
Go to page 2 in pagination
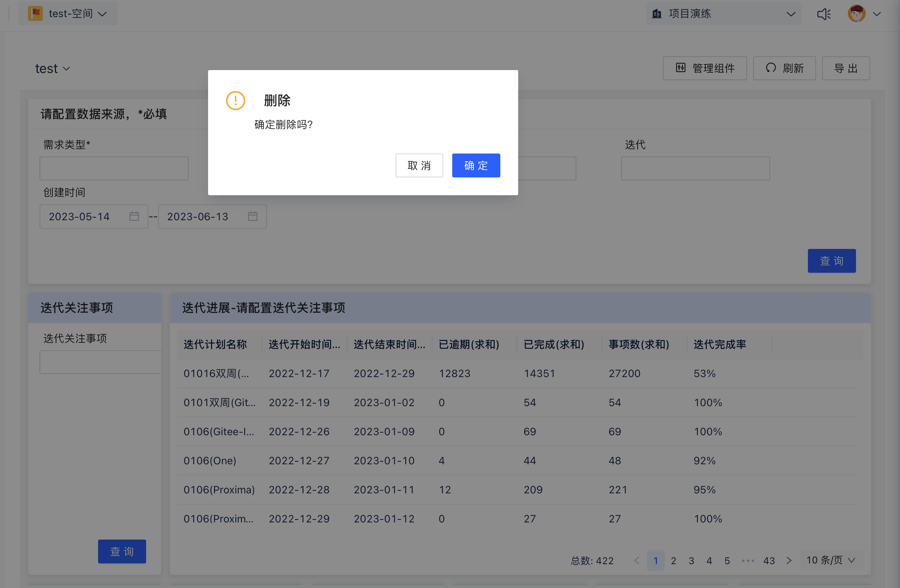[673, 560]
